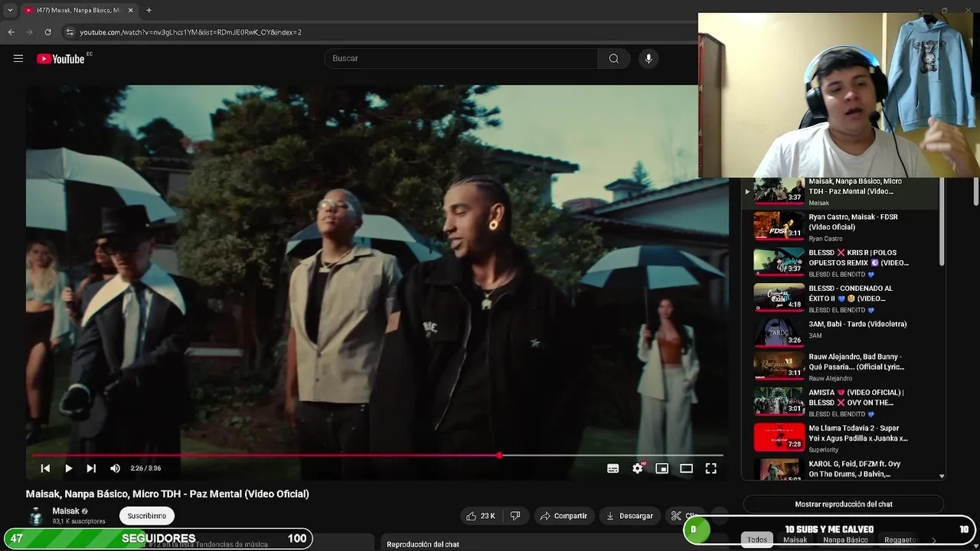This screenshot has width=980, height=551.
Task: Click the Clip scissors button
Action: coord(683,516)
